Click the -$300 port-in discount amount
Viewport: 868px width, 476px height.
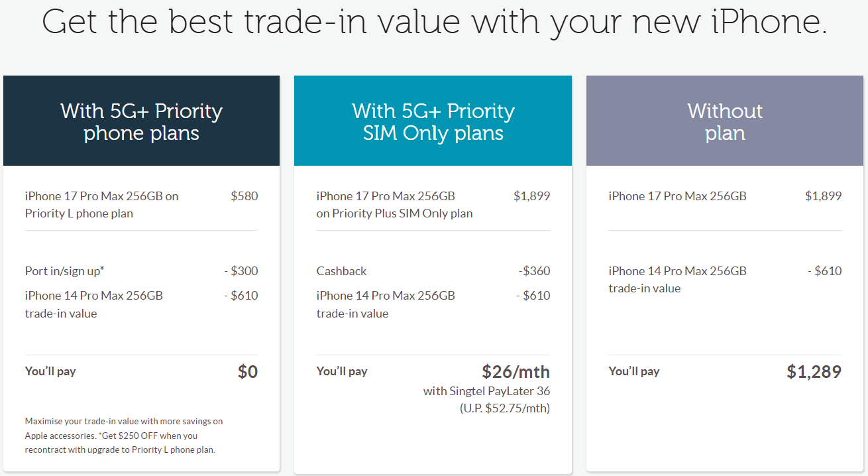[241, 271]
